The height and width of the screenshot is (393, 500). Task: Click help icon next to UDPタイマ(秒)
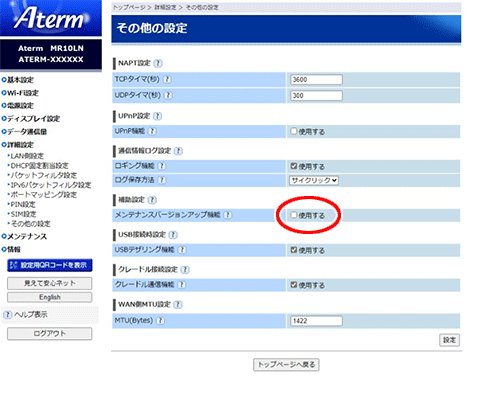tap(169, 95)
